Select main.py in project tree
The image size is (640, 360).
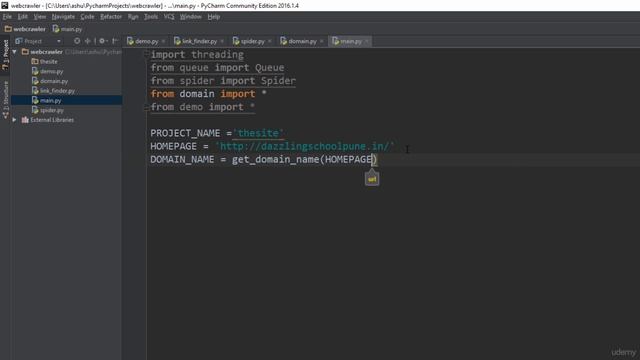coord(51,100)
